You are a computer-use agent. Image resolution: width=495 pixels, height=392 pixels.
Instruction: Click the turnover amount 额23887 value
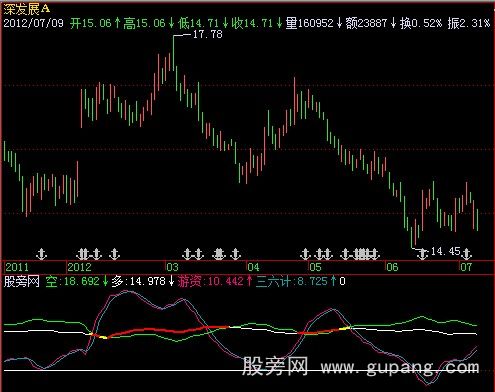pos(366,23)
